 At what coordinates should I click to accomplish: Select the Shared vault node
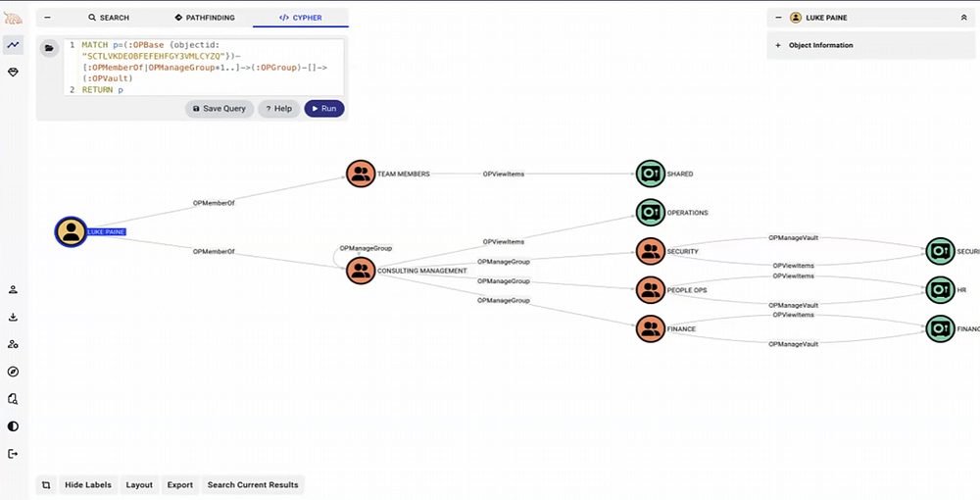(x=650, y=174)
